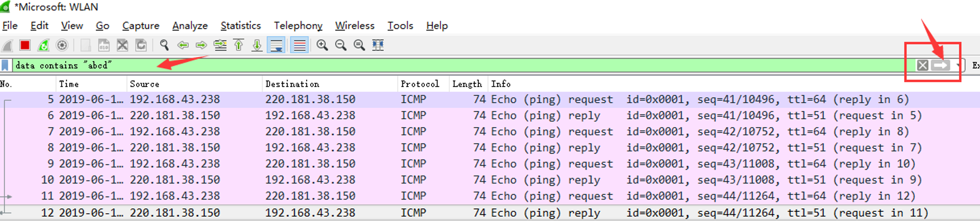Zoom in on packet list text
Viewport: 980px width, 223px height.
tap(322, 45)
